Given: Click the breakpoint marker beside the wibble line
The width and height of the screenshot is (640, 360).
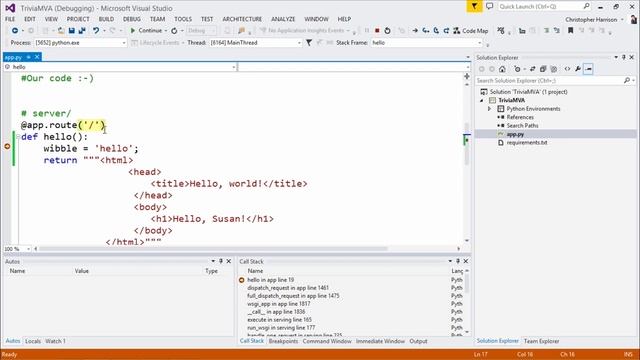Looking at the screenshot, I should (x=7, y=146).
